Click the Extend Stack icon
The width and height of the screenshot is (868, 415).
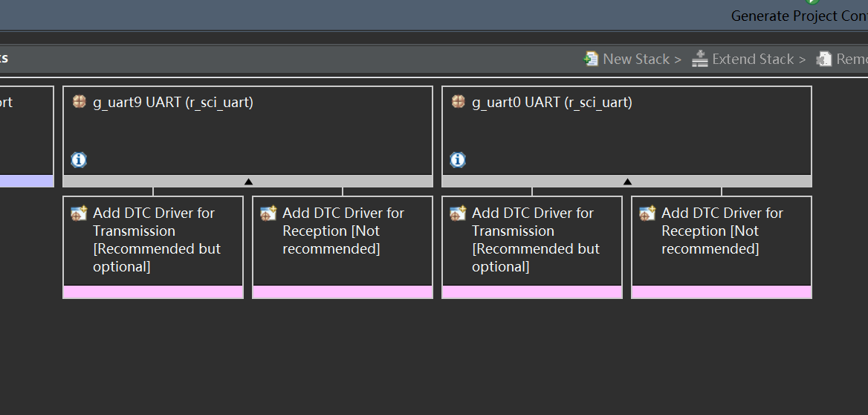(x=700, y=59)
